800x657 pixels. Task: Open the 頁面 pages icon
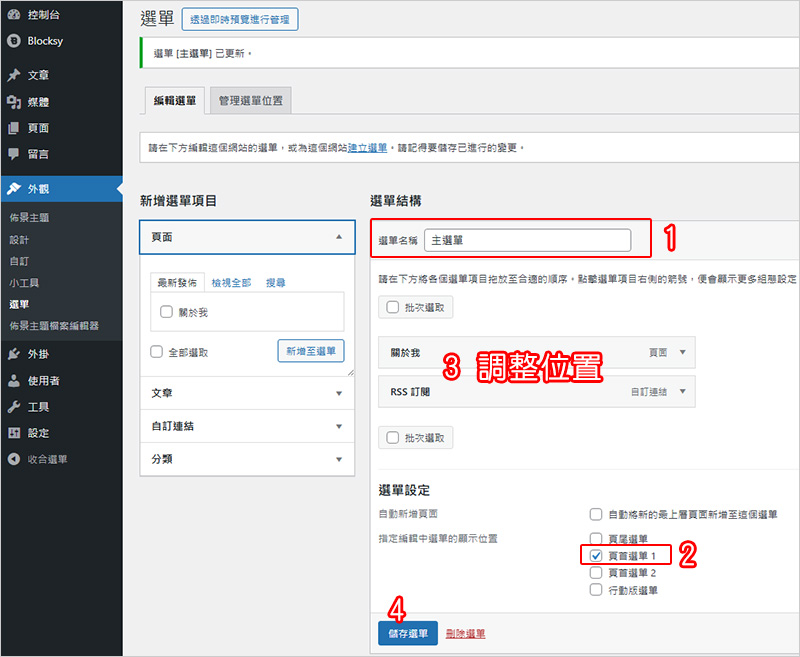click(x=14, y=128)
